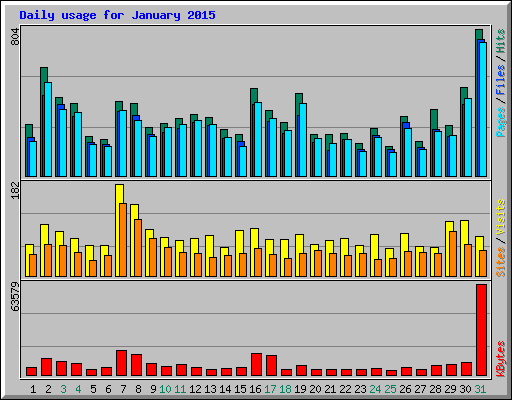
Task: Click day label 19 on the x-axis
Action: pyautogui.click(x=300, y=389)
